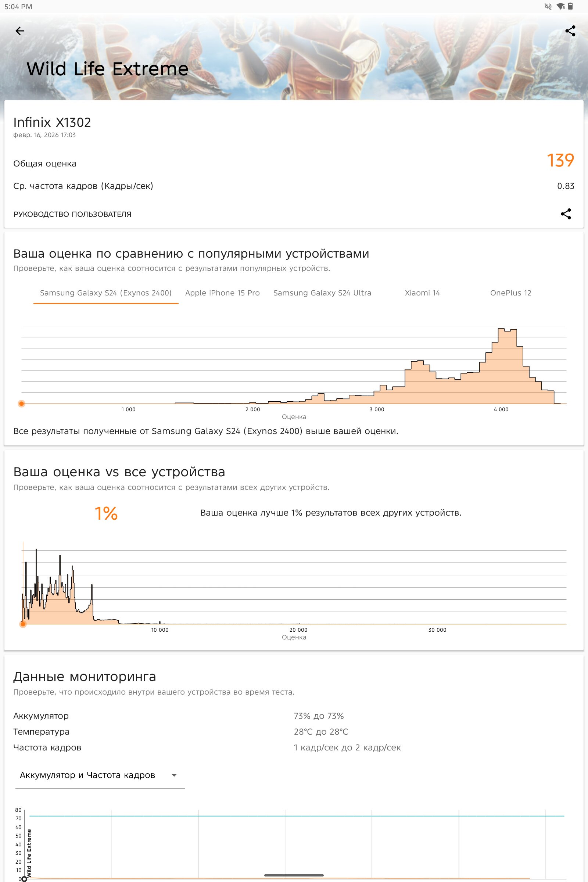Select the Samsung Galaxy S24 (Exynos 2400) tab

tap(106, 293)
